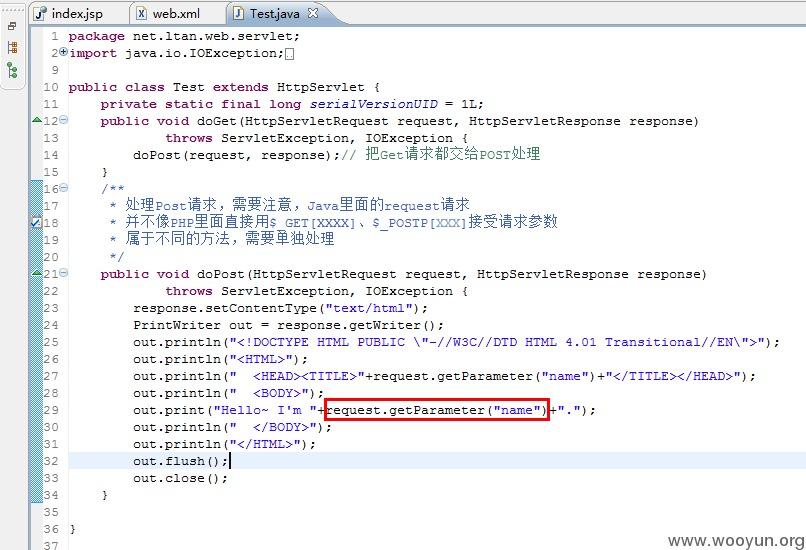Screen dimensions: 806x550
Task: Click the index.jsp file icon on its tab
Action: click(x=40, y=13)
